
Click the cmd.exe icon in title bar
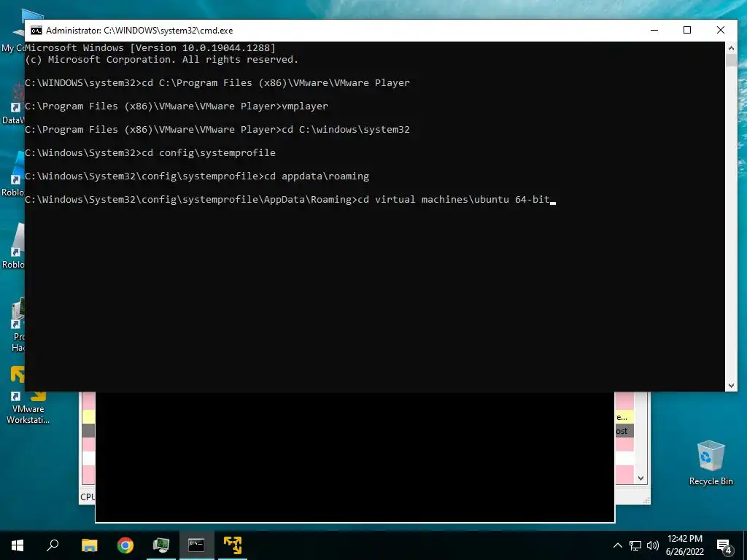pyautogui.click(x=36, y=31)
